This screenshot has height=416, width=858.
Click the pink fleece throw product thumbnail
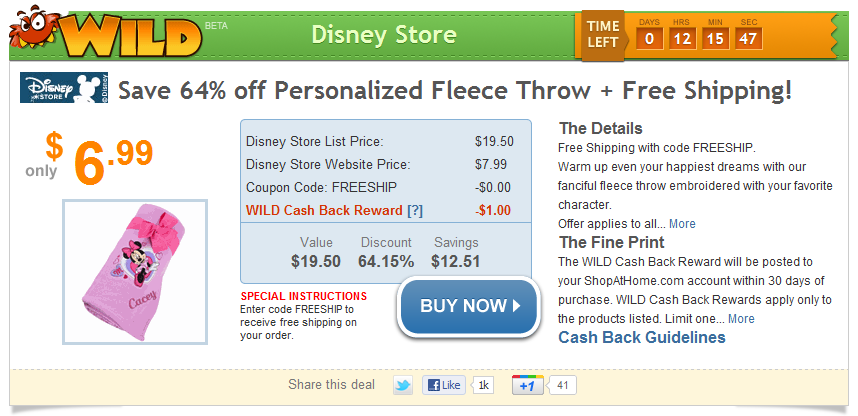click(135, 272)
